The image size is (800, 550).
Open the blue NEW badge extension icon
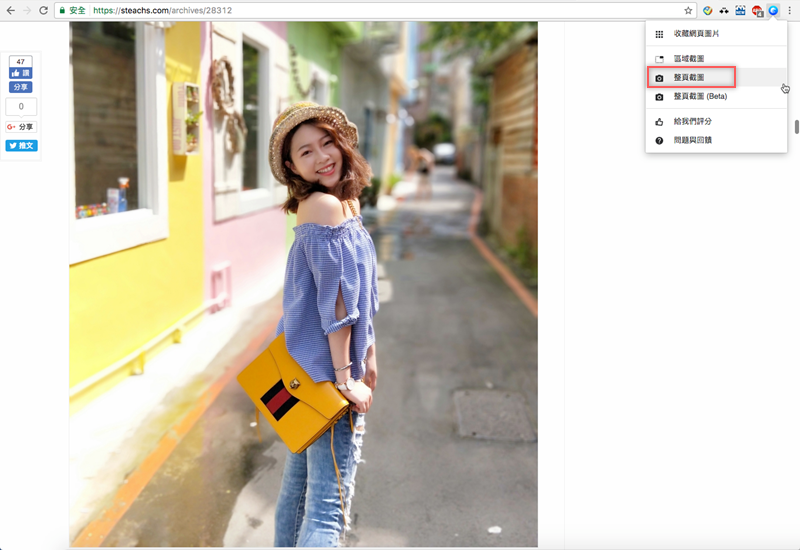pyautogui.click(x=740, y=10)
